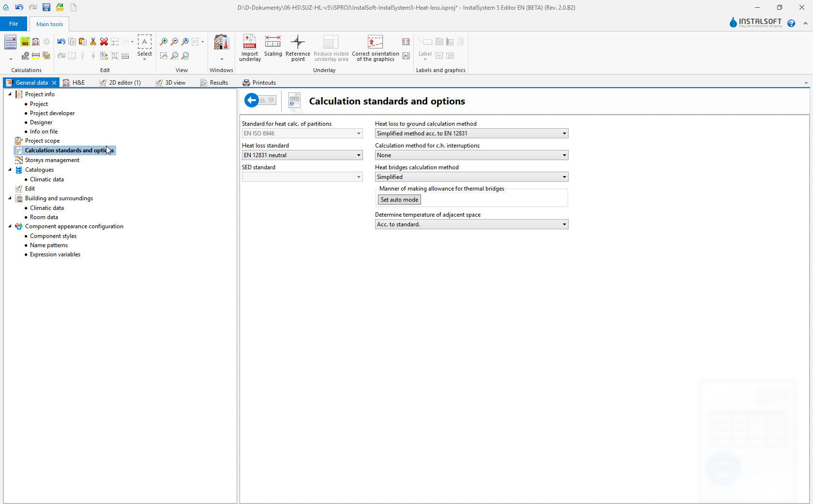This screenshot has height=504, width=813.
Task: Select the Scaling tool
Action: tap(273, 46)
